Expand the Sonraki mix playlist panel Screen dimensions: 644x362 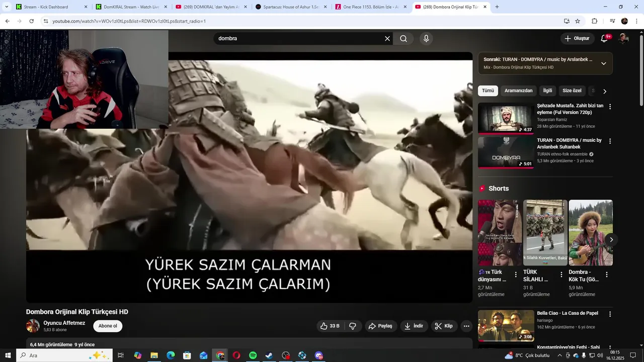pos(604,63)
